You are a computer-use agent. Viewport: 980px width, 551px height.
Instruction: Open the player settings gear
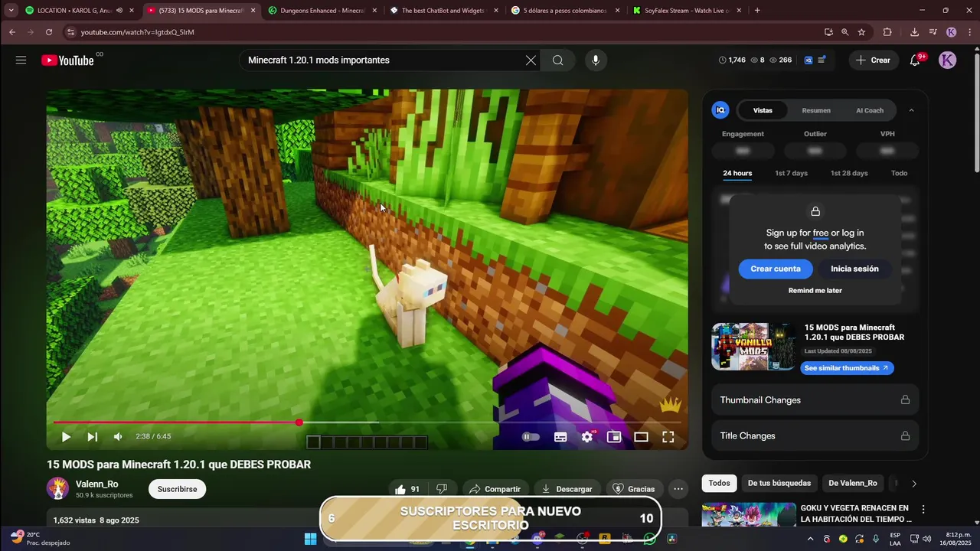click(587, 437)
